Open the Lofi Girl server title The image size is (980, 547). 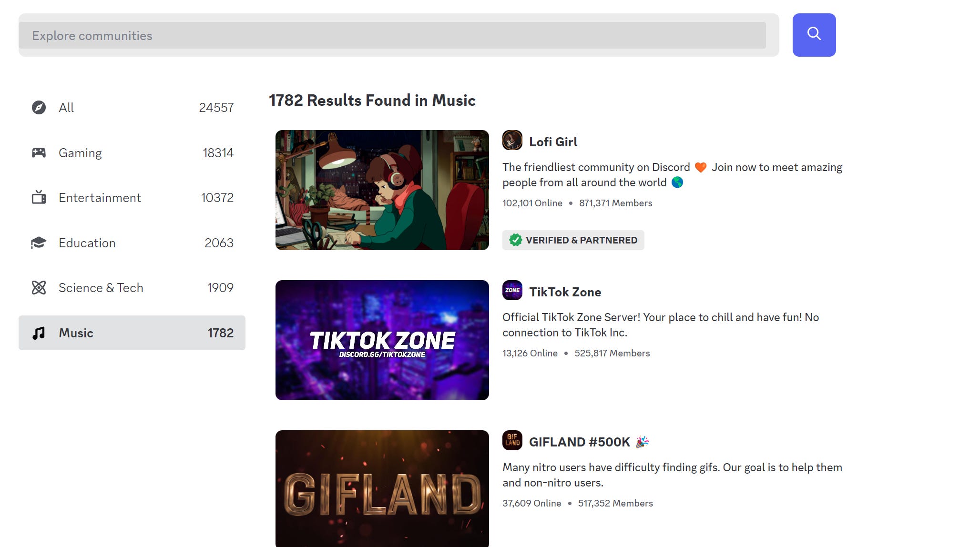[553, 142]
